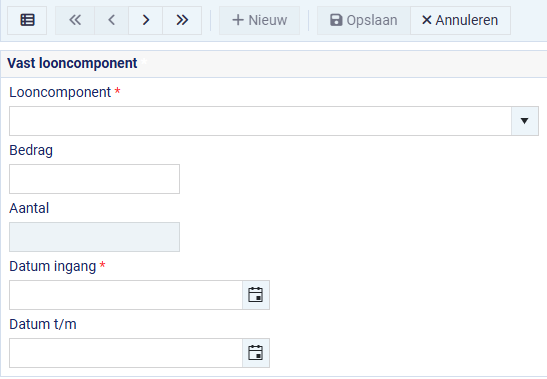This screenshot has height=379, width=547.
Task: Click the Datum ingang text field
Action: 126,295
